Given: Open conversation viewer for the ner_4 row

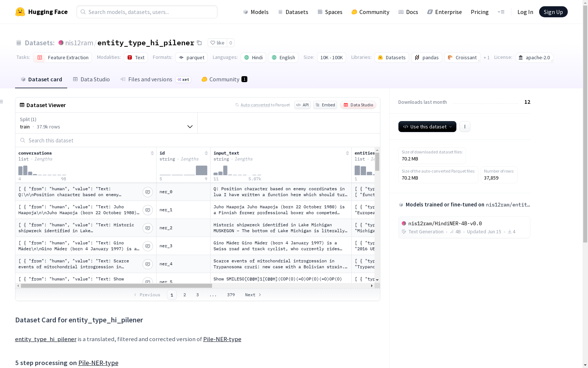Looking at the screenshot, I should click(x=148, y=264).
